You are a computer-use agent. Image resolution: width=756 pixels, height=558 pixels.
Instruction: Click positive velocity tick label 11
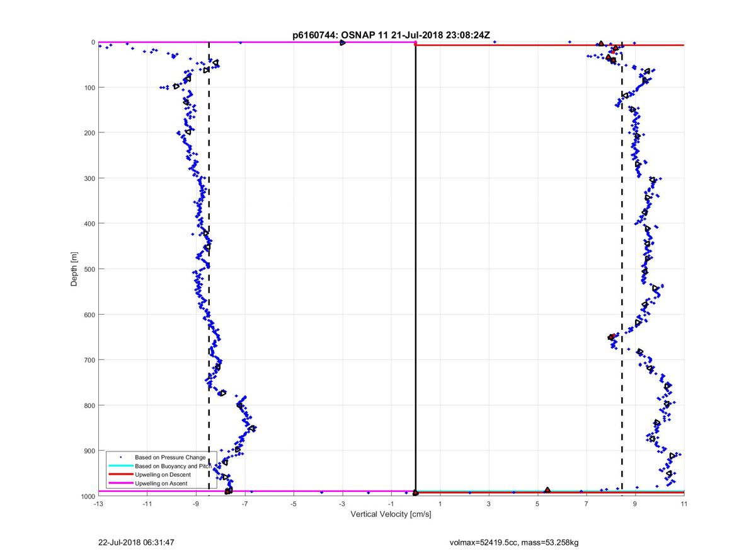684,504
